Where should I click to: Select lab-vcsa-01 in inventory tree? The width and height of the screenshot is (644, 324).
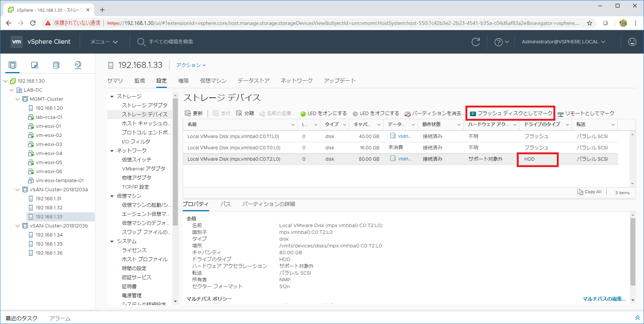49,117
